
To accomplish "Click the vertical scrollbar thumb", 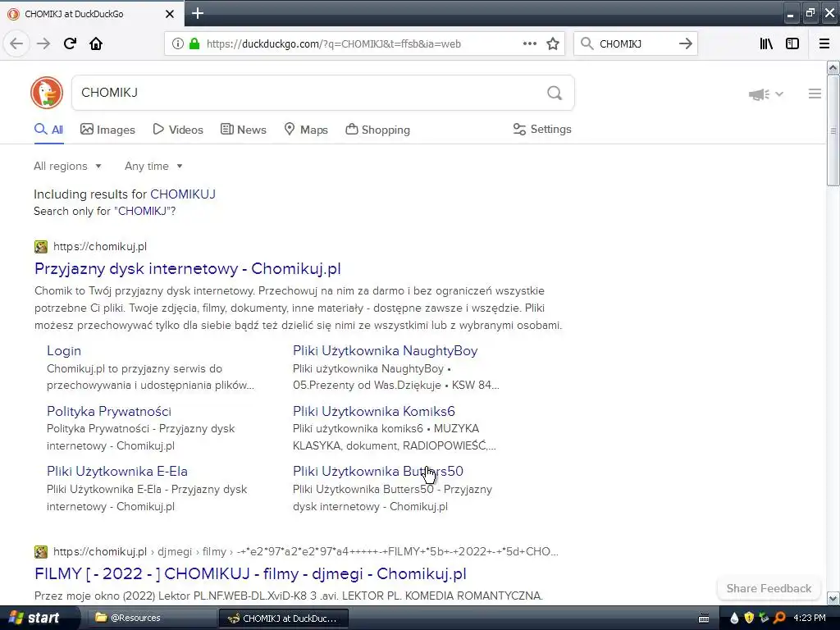I will click(x=833, y=130).
